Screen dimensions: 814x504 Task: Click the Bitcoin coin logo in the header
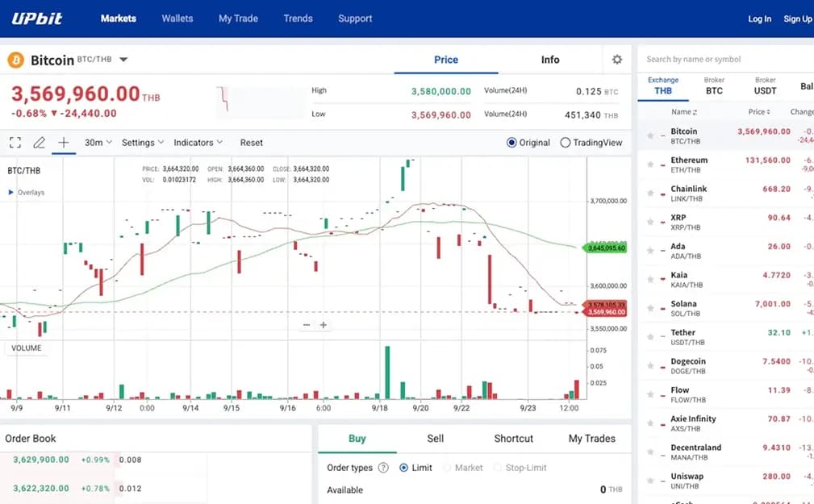(15, 59)
